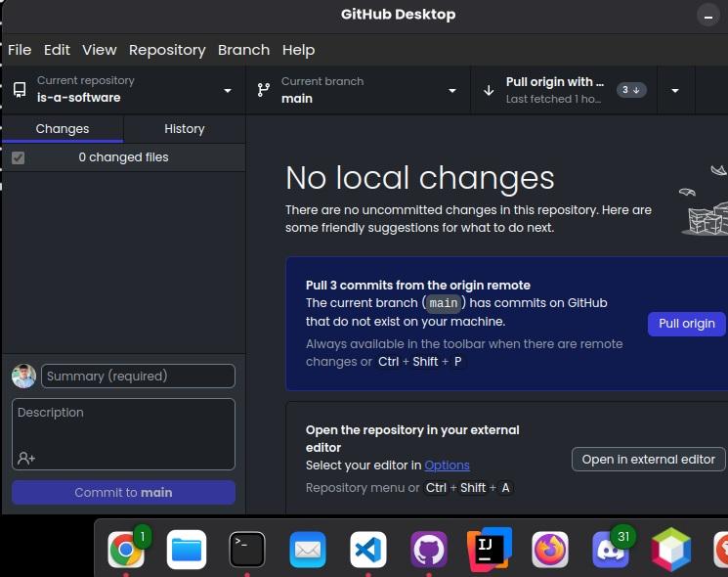Focus the Description text area

coord(123,434)
